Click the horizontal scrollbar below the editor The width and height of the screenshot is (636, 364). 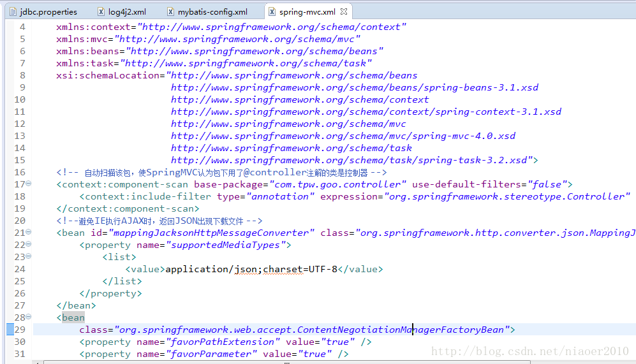tap(287, 362)
